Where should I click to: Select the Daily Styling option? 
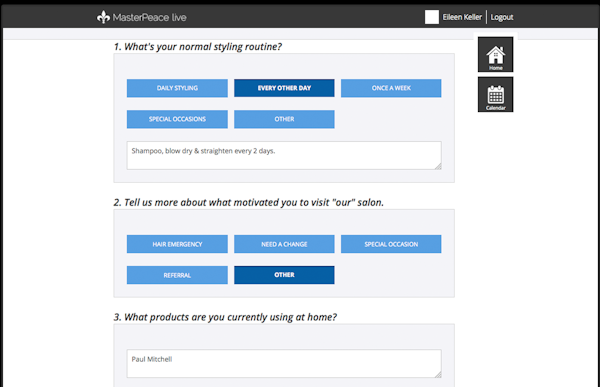click(x=177, y=88)
